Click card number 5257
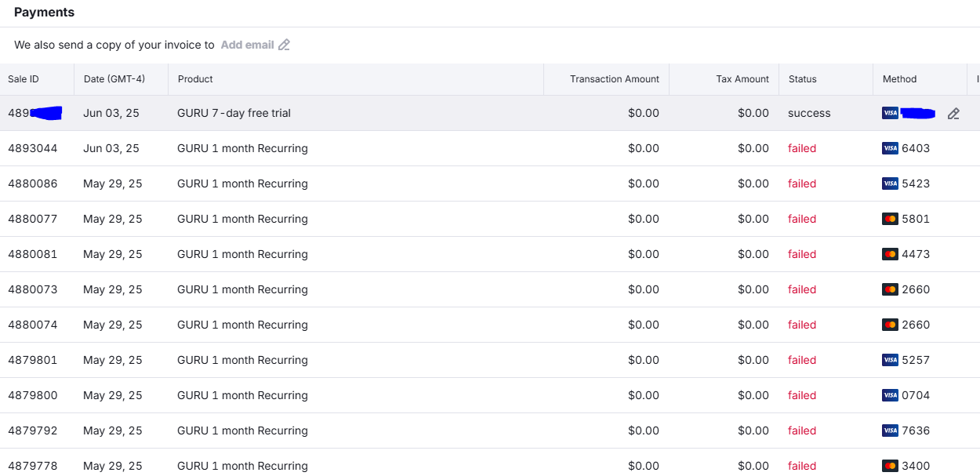This screenshot has width=980, height=476. (916, 360)
